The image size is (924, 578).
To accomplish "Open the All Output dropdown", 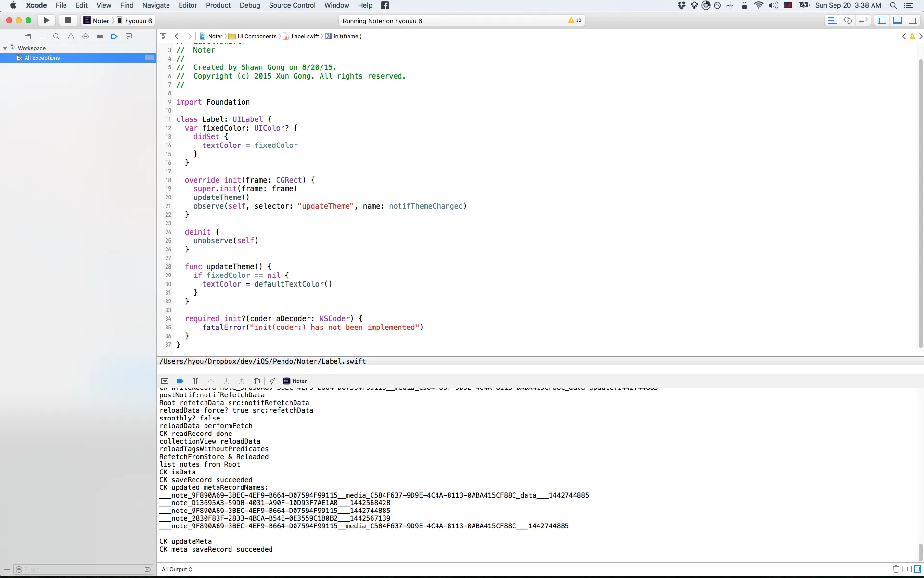I will click(177, 569).
